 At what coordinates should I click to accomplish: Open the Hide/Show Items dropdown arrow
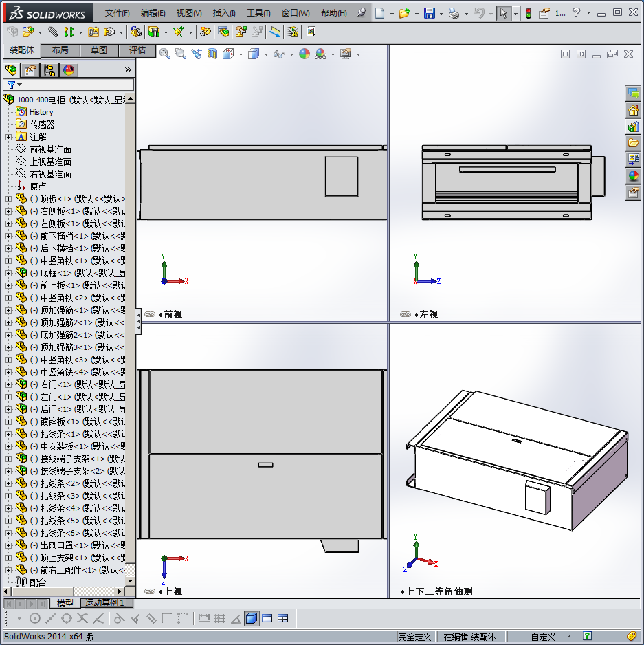[x=291, y=54]
